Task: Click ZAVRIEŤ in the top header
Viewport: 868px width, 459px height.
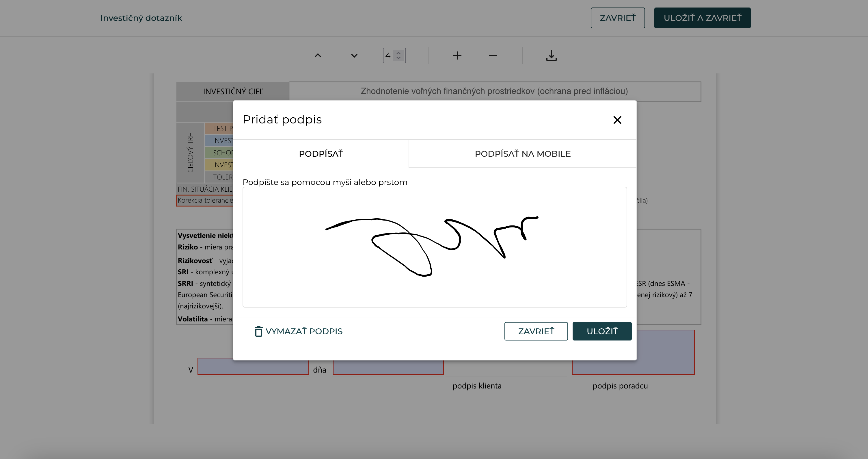Action: pos(618,18)
